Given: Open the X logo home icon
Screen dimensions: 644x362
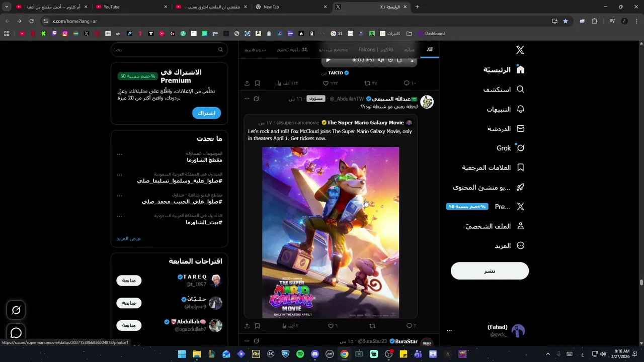Looking at the screenshot, I should point(520,50).
